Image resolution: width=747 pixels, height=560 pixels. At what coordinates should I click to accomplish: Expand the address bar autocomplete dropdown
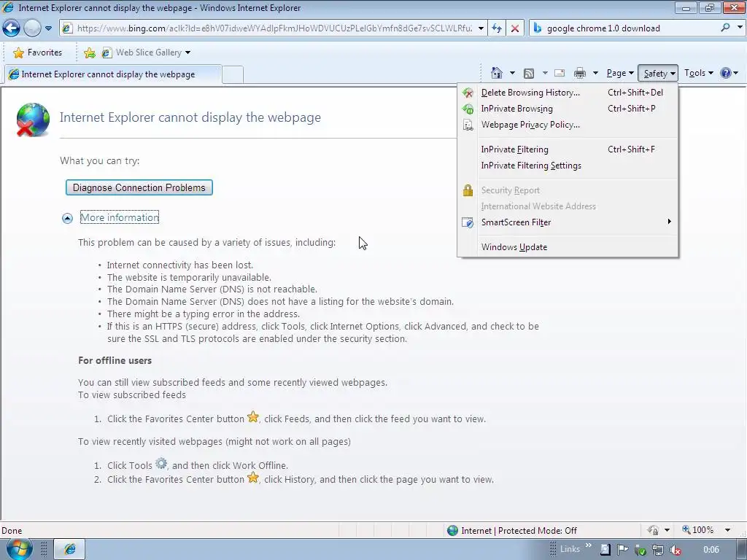[x=481, y=28]
